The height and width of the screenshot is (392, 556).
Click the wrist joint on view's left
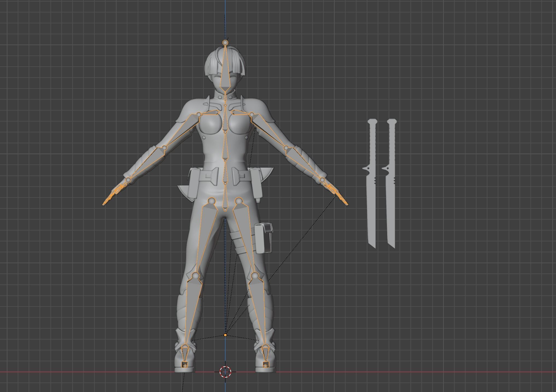click(128, 180)
